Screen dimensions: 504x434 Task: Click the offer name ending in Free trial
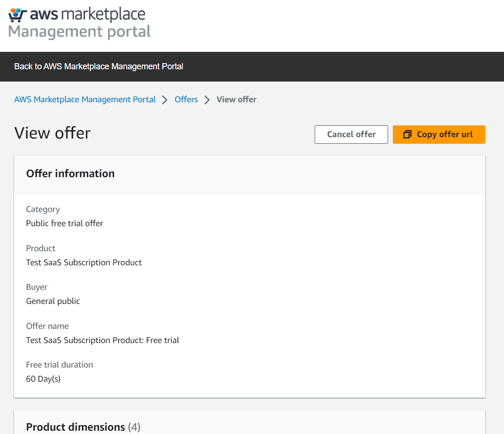click(103, 340)
